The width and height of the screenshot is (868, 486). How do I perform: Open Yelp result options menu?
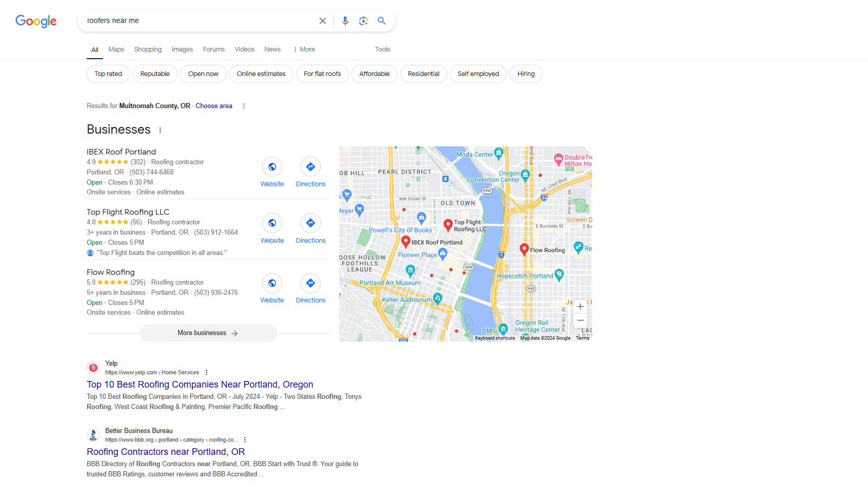[207, 372]
